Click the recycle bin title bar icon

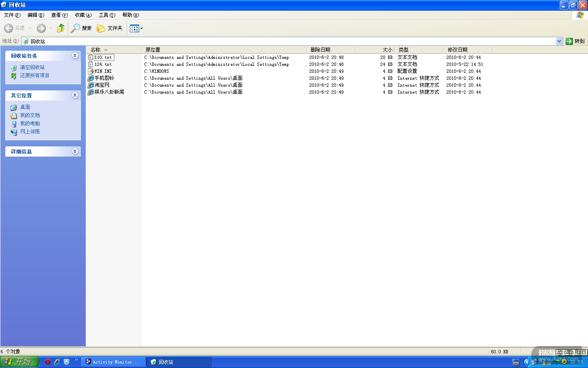click(x=4, y=5)
